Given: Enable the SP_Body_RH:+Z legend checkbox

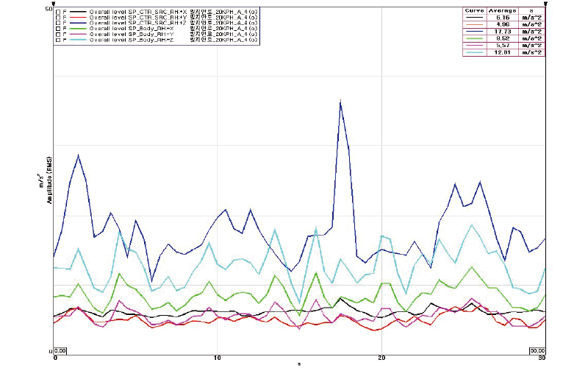Looking at the screenshot, I should [x=58, y=40].
